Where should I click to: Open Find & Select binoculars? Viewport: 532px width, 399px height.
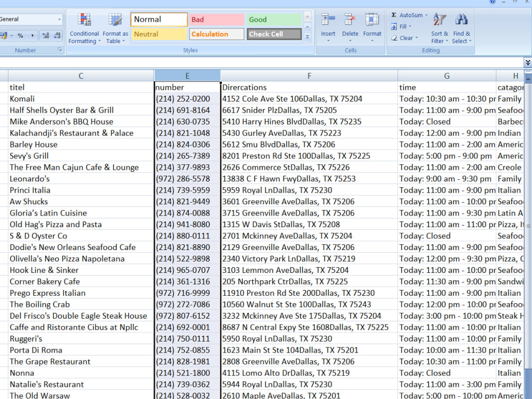[x=461, y=29]
